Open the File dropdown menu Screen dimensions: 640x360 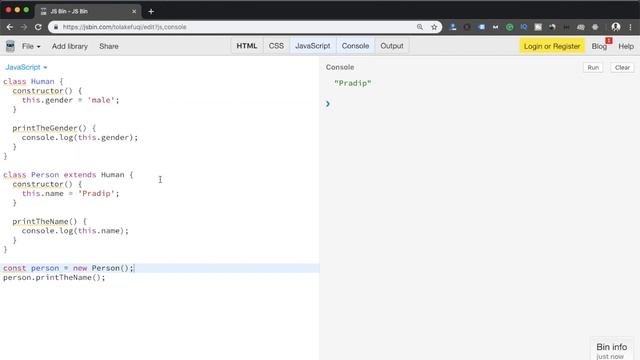tap(31, 46)
